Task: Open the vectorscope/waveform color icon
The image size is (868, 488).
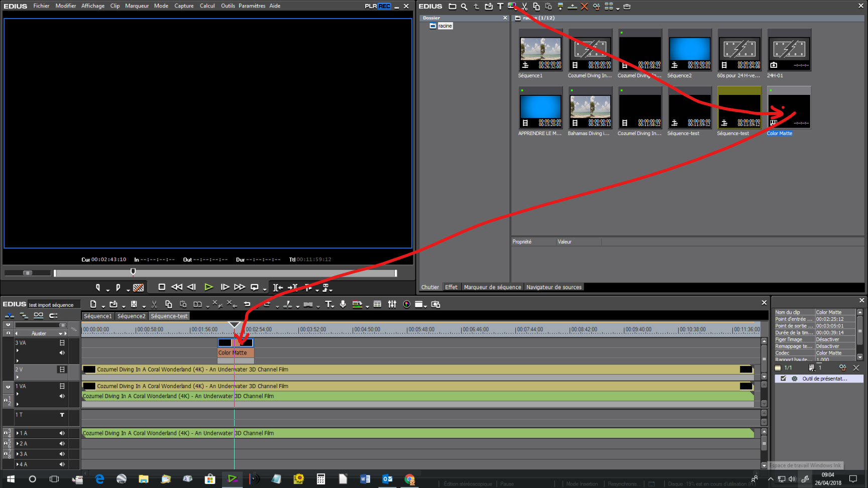Action: coord(406,304)
